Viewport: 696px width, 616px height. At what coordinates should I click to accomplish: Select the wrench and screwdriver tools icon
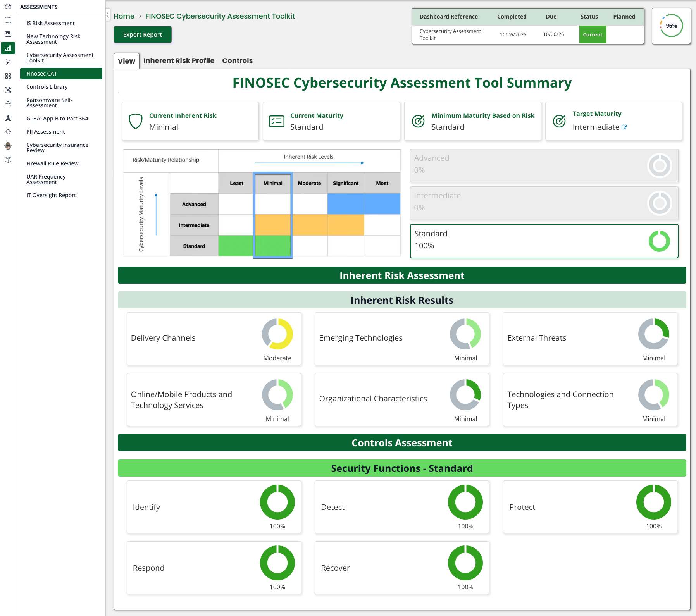[x=8, y=90]
